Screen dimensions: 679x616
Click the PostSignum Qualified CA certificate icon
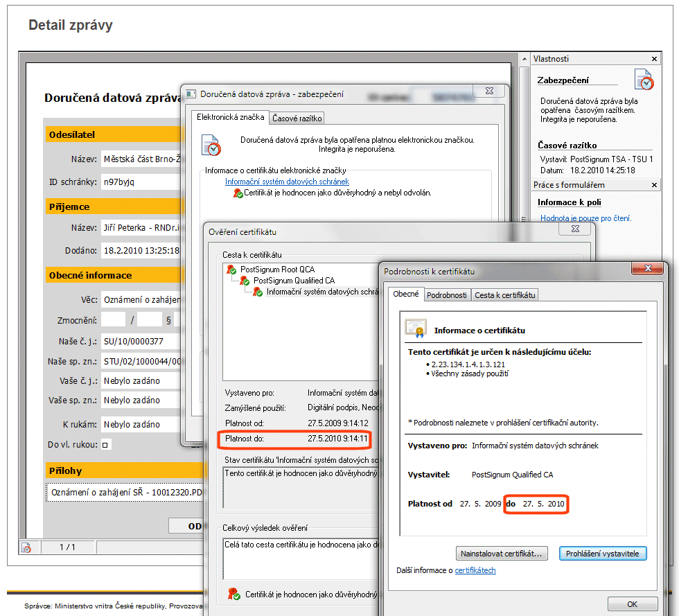click(x=244, y=281)
